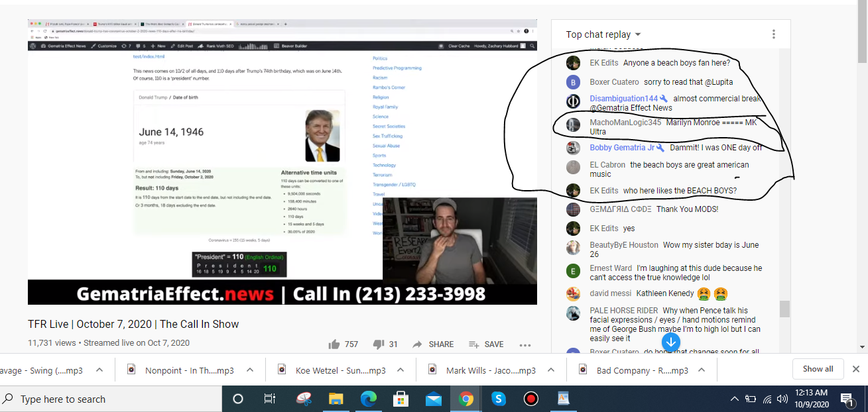Click EL Cabron's avatar

point(574,167)
